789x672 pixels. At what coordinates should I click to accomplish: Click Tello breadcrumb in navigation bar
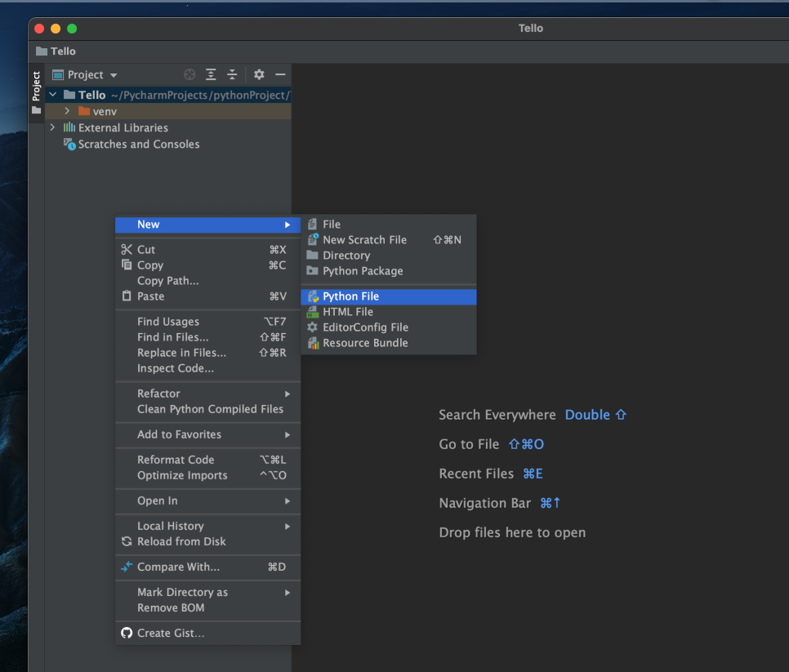coord(56,51)
